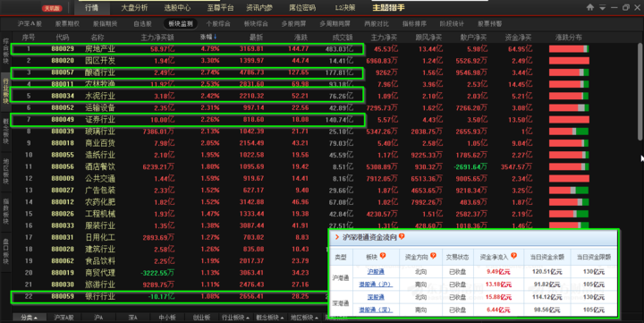Viewport: 644px width, 323px height.
Task: Expand the 行业板块 dropdown at bottom bar
Action: coord(235,318)
